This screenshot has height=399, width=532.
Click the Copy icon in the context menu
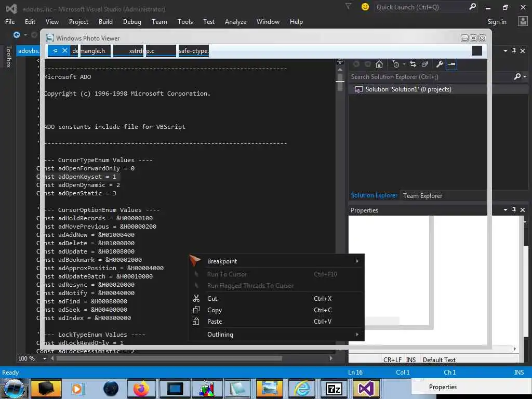coord(196,310)
